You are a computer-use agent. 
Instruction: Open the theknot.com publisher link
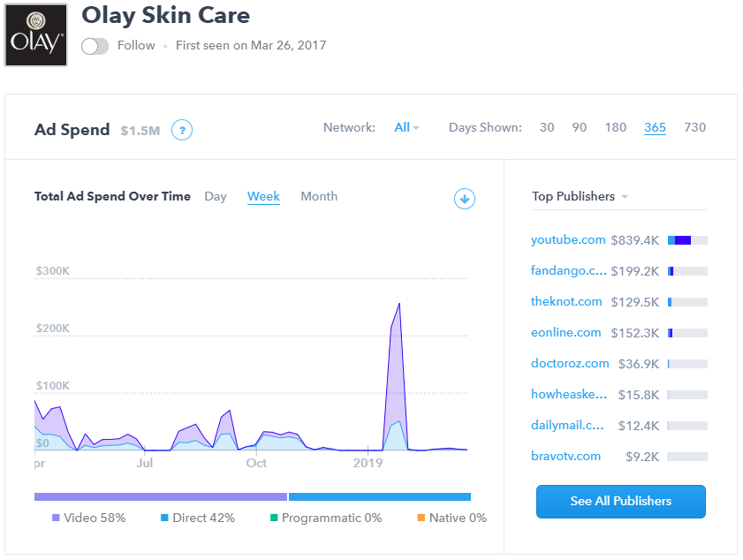click(x=566, y=302)
